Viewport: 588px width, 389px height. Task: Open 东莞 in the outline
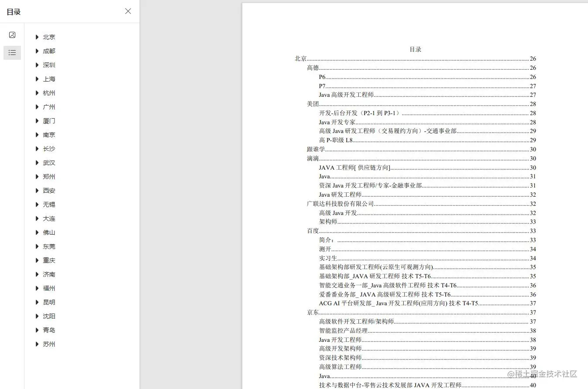tap(49, 246)
